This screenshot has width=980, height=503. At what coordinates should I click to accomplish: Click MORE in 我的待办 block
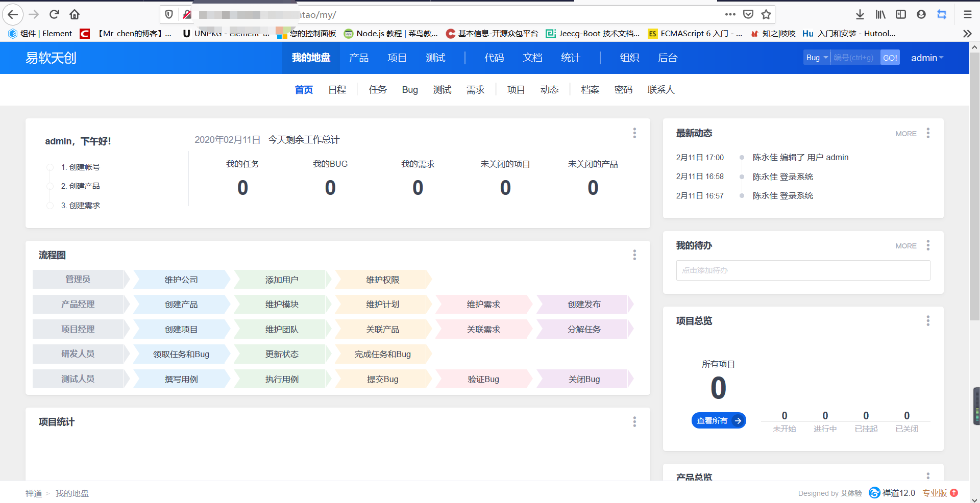click(x=906, y=246)
